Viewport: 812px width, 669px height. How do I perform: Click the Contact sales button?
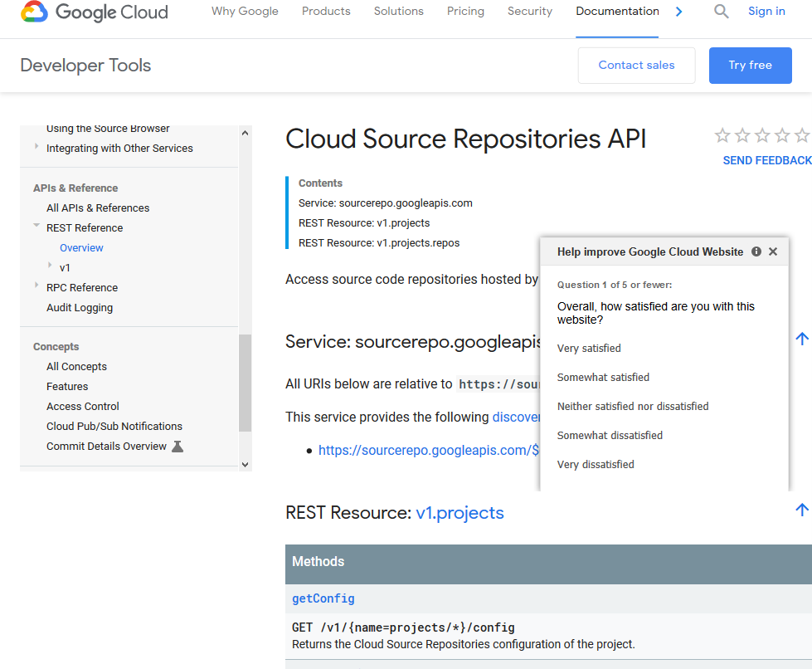click(x=636, y=66)
